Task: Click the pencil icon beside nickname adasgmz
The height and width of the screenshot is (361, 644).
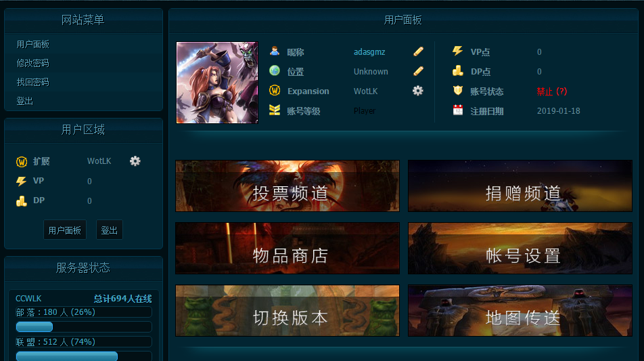Action: [418, 51]
